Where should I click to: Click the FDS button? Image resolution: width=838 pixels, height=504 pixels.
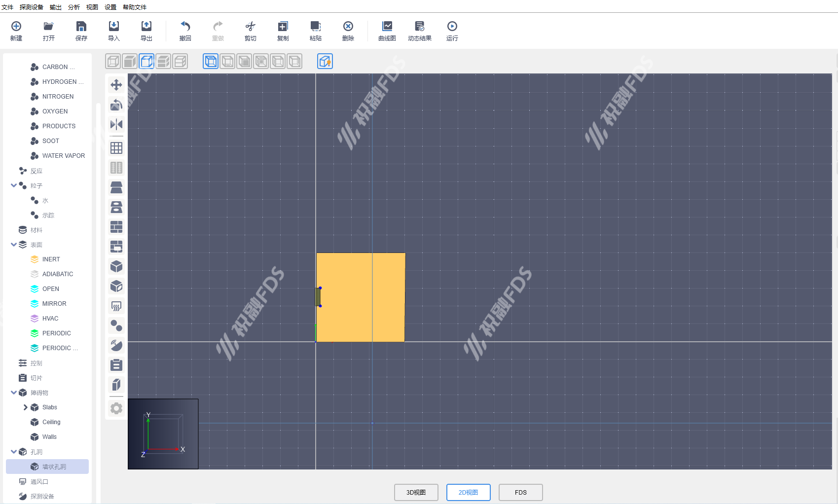click(x=520, y=492)
